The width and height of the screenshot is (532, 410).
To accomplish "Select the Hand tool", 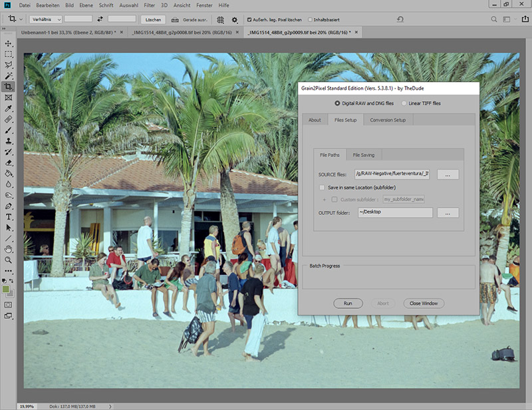I will [9, 249].
